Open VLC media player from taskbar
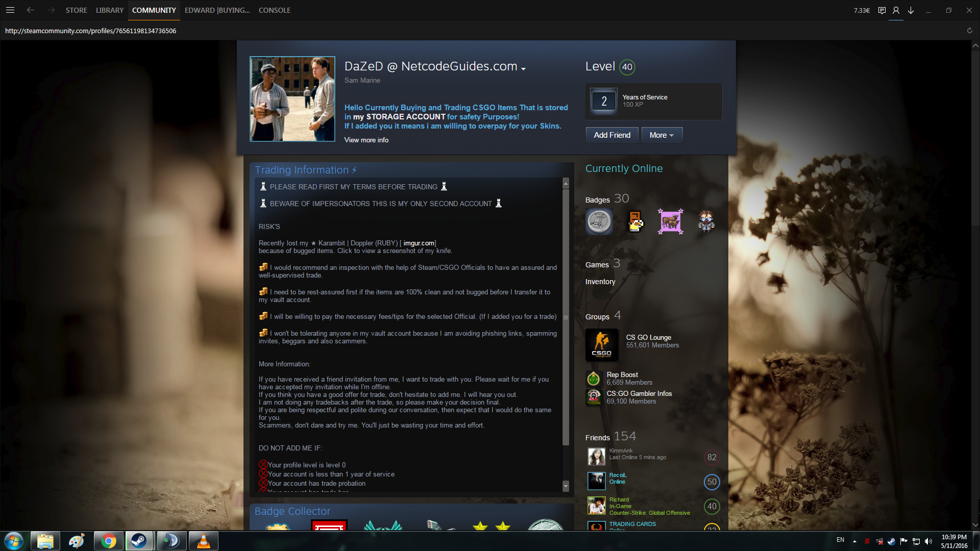Screen dimensions: 980x551 point(203,541)
